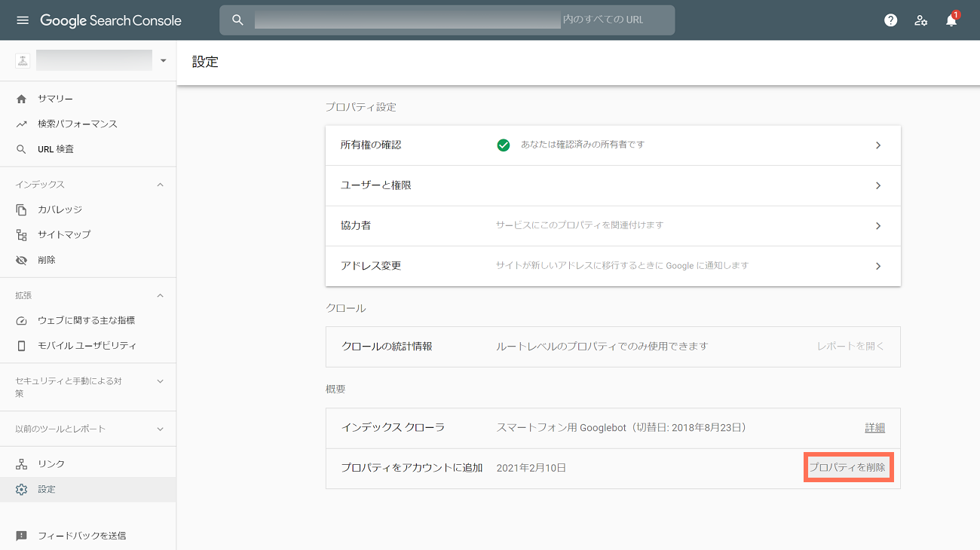Collapse the インデックス section
Viewport: 980px width, 550px height.
160,185
